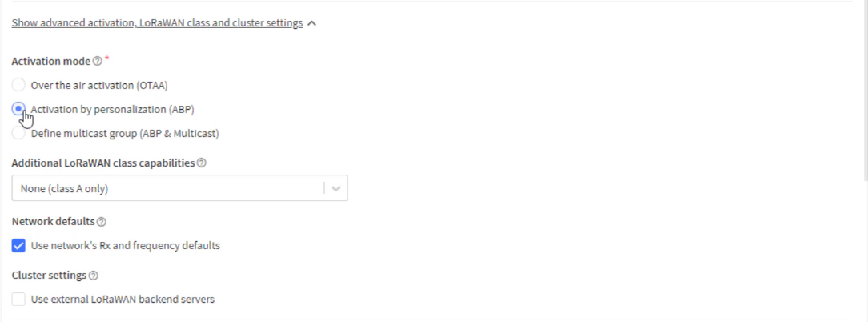Click the 'Use network's Rx and frequency defaults' label
Viewport: 868px width, 322px height.
pyautogui.click(x=126, y=246)
